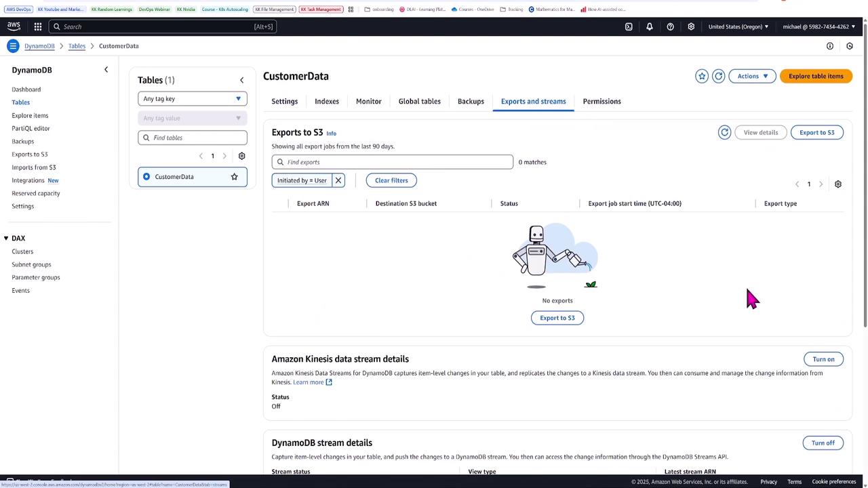868x488 pixels.
Task: Go to previous page in Tables list
Action: (x=201, y=156)
